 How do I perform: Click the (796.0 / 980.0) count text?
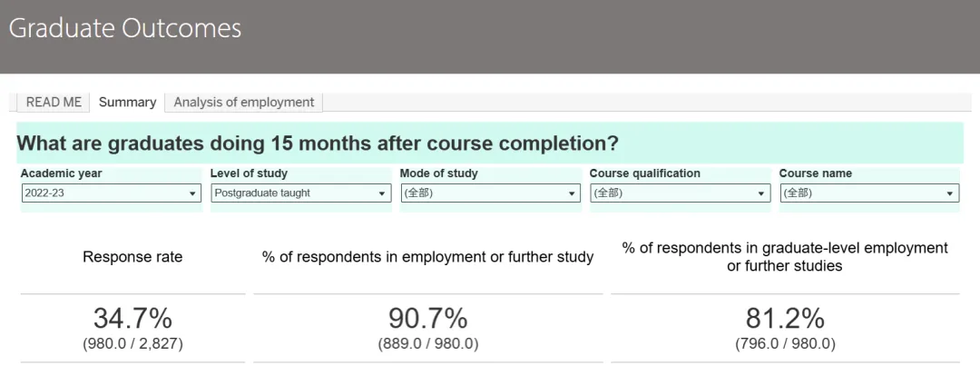785,344
